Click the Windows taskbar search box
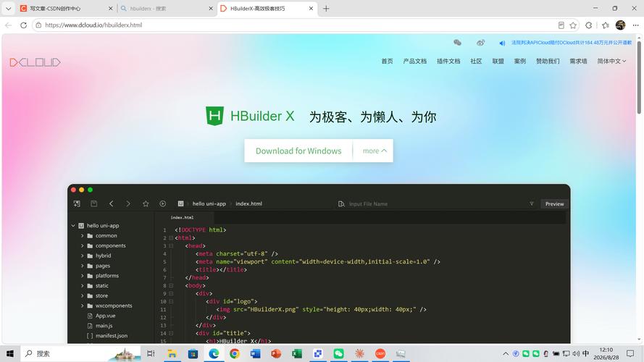 point(82,353)
